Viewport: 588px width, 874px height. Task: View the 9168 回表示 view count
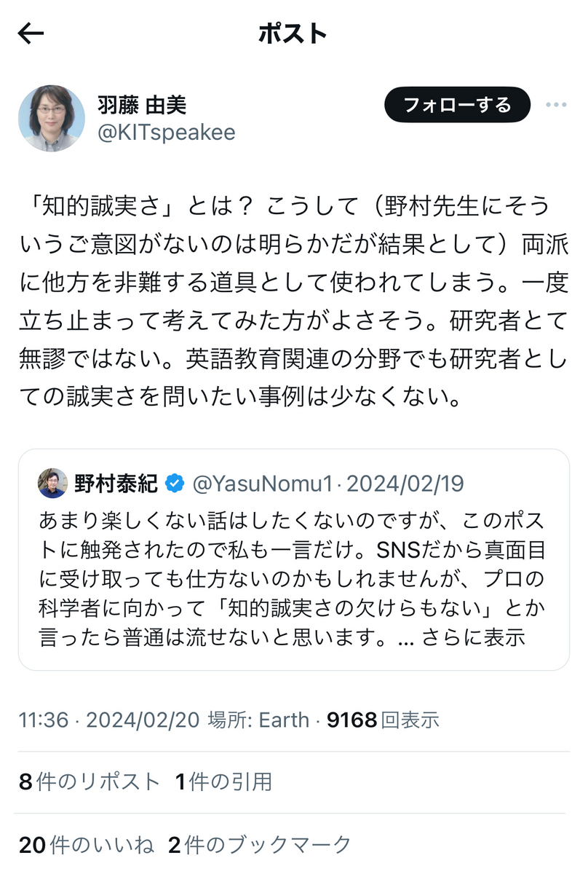(x=384, y=720)
